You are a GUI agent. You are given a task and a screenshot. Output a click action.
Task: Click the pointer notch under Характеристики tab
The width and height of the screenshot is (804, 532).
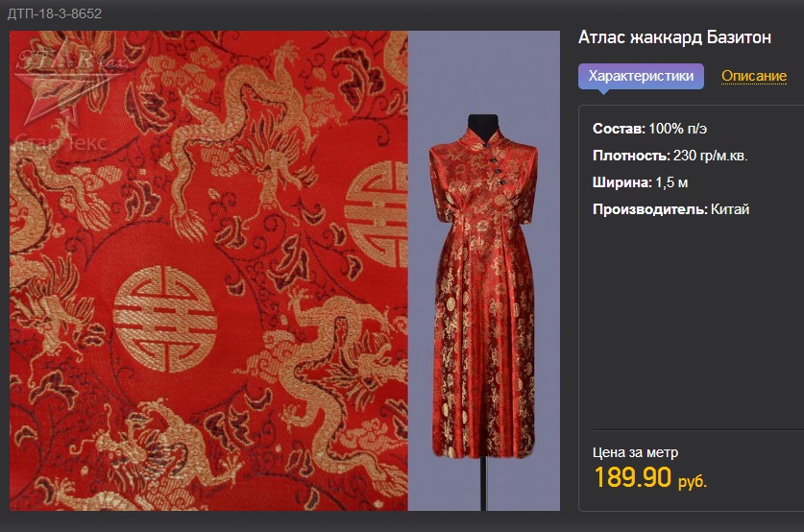click(604, 92)
